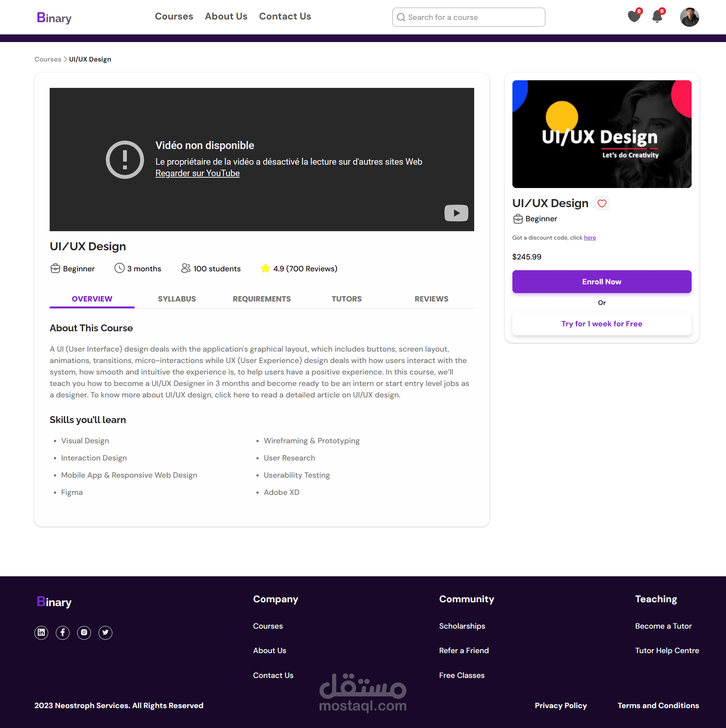Click the Beginner level icon under video
Screen dimensions: 726x728
[x=55, y=268]
